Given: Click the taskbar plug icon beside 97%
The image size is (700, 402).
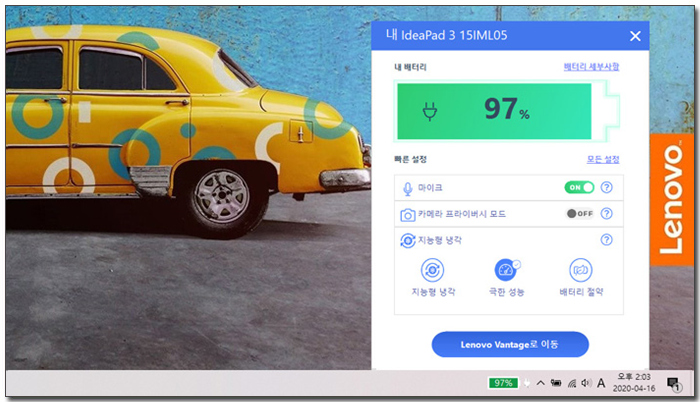Looking at the screenshot, I should [x=526, y=383].
